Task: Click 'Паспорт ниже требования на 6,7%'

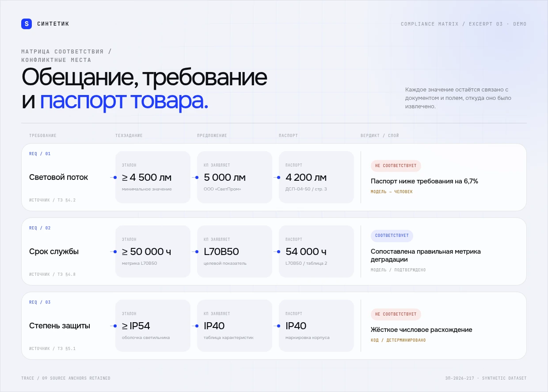Action: point(424,181)
